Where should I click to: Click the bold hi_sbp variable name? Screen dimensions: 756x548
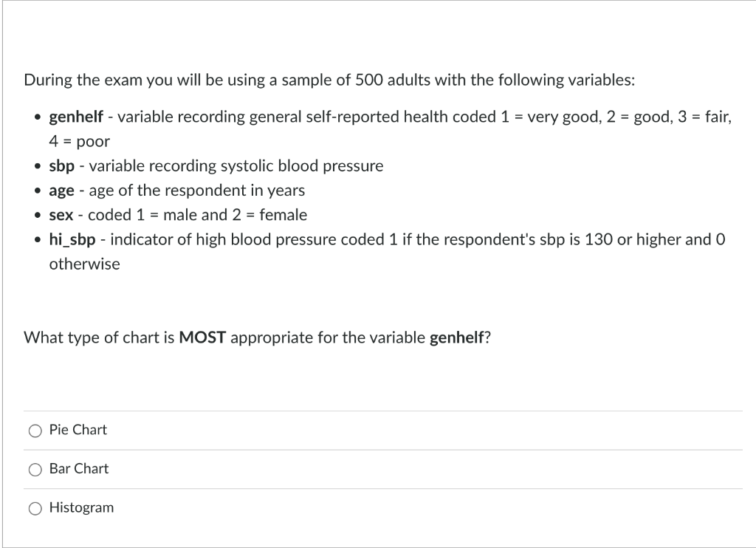pos(72,240)
